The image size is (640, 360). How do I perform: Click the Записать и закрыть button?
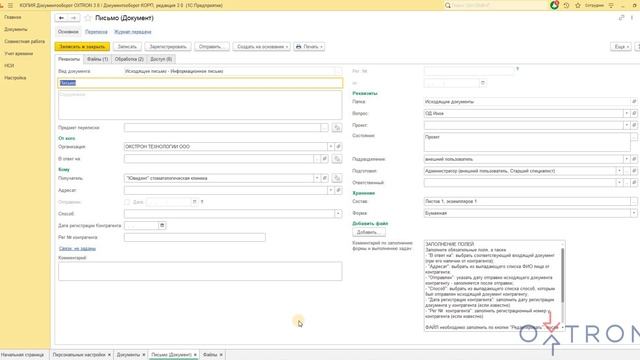[x=82, y=47]
